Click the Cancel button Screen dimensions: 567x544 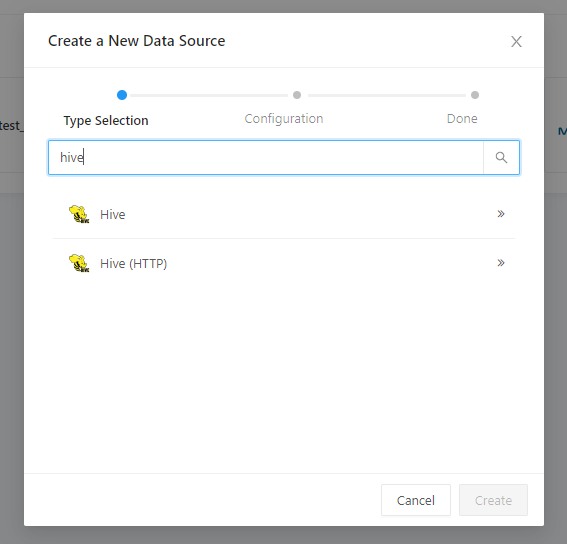[416, 500]
